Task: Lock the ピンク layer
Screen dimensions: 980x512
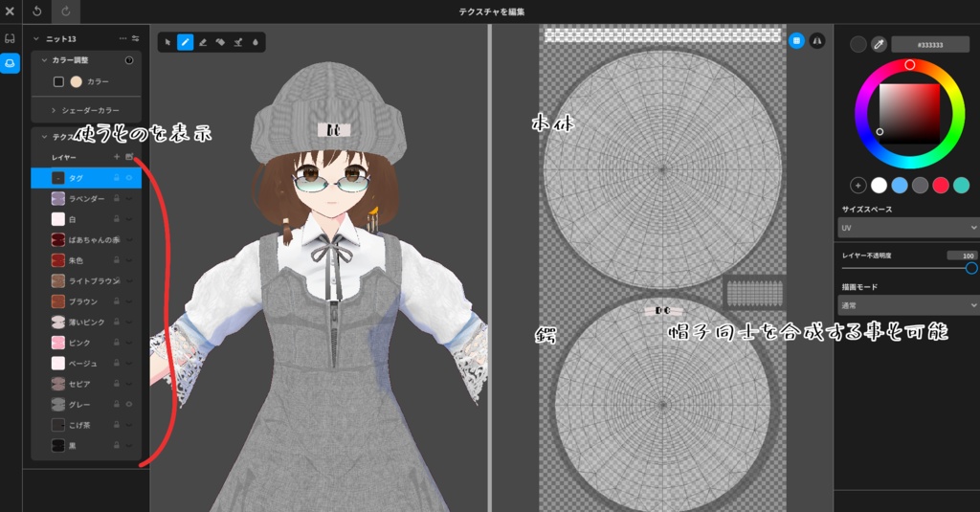Action: (x=116, y=343)
